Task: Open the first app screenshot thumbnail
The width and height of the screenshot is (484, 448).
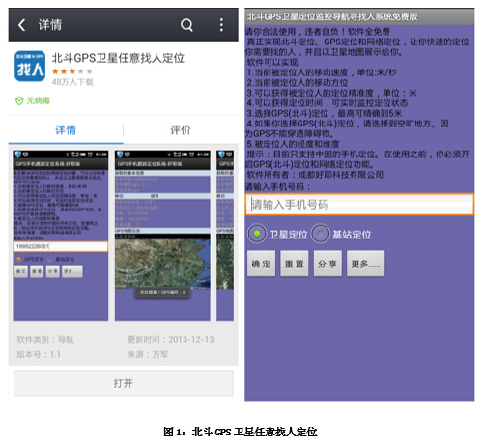Action: (61, 236)
